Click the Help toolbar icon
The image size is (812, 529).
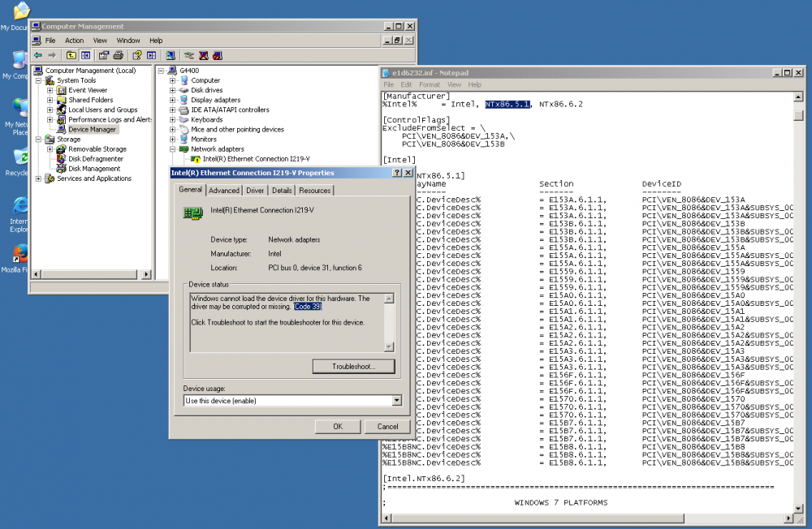(x=136, y=55)
